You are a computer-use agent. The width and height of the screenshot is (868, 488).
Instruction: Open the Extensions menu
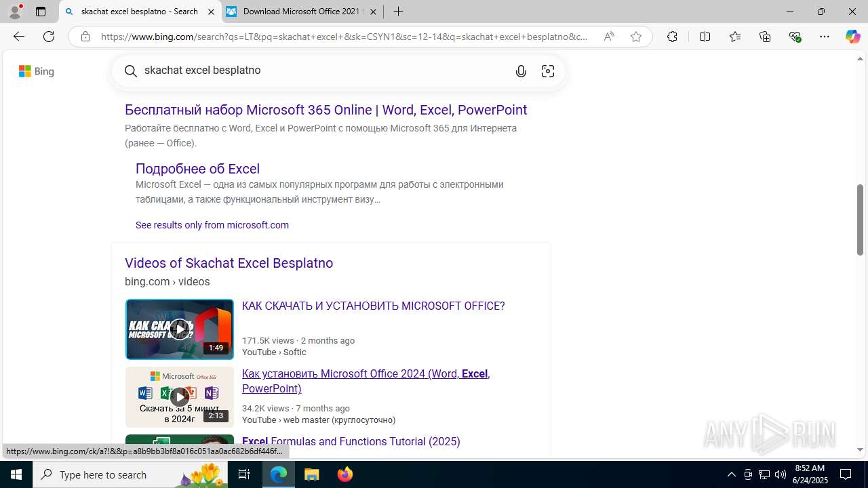point(672,37)
